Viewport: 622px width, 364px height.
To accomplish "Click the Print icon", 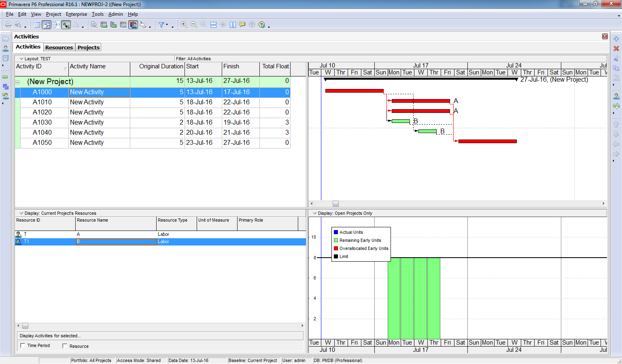I will 8,25.
